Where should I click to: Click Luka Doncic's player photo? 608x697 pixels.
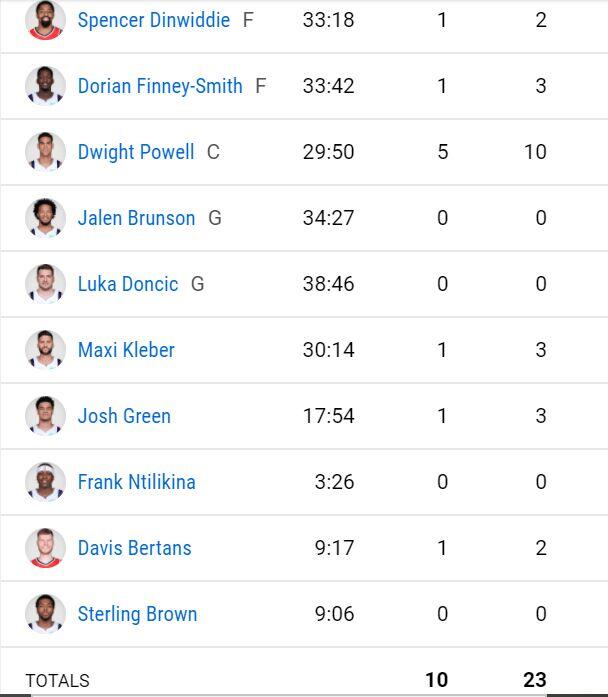pos(45,284)
